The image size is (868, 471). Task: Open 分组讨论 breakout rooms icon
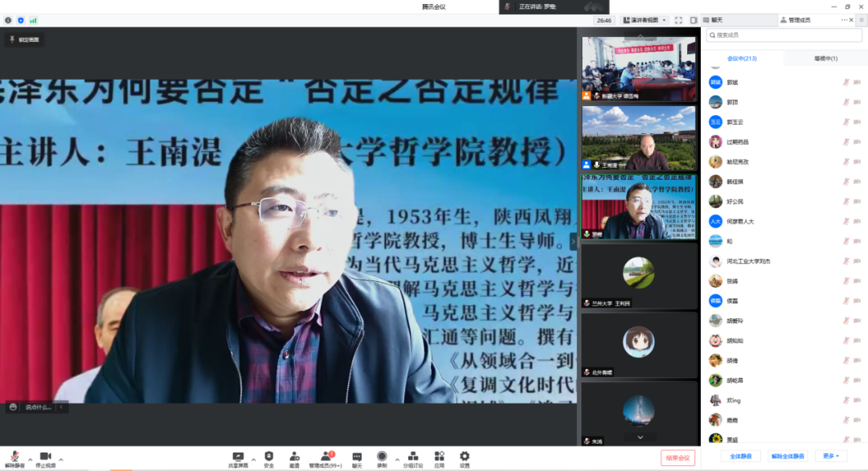click(x=411, y=457)
